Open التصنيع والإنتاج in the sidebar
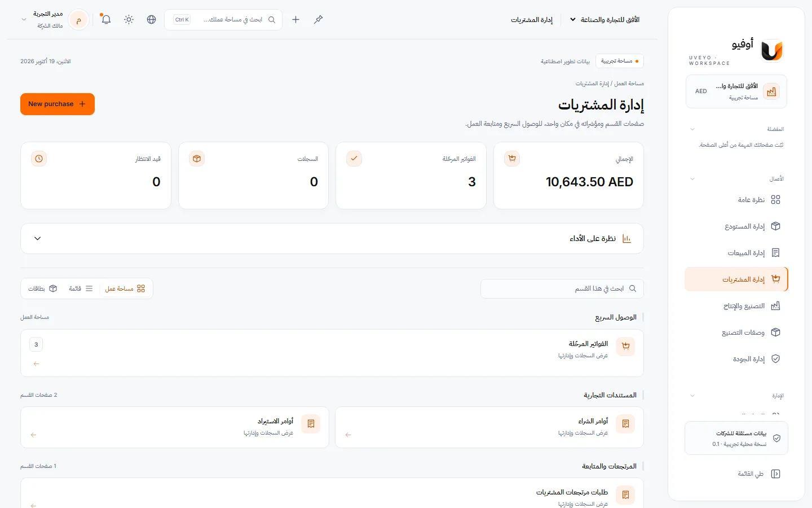 click(x=736, y=306)
